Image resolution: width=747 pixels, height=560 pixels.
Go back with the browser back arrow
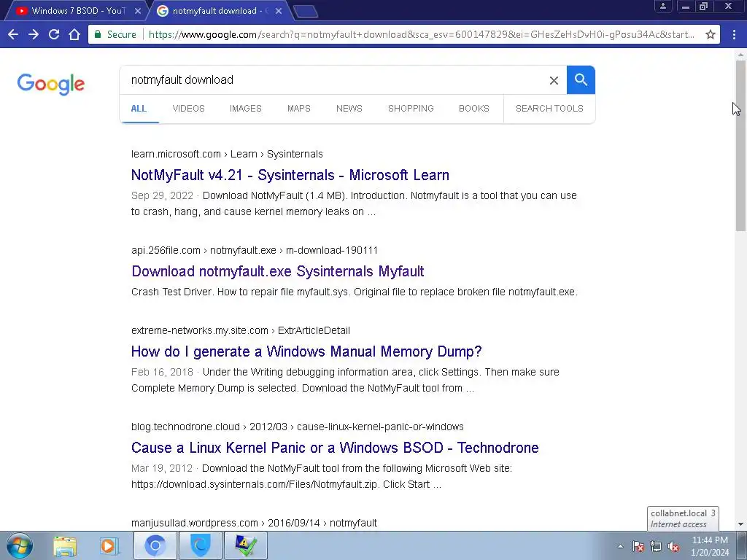[13, 34]
